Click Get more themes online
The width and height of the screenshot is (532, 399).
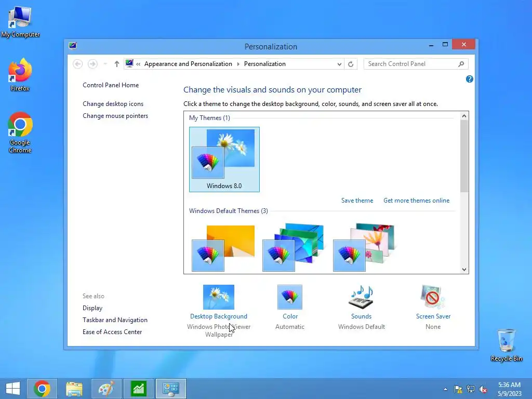coord(416,201)
